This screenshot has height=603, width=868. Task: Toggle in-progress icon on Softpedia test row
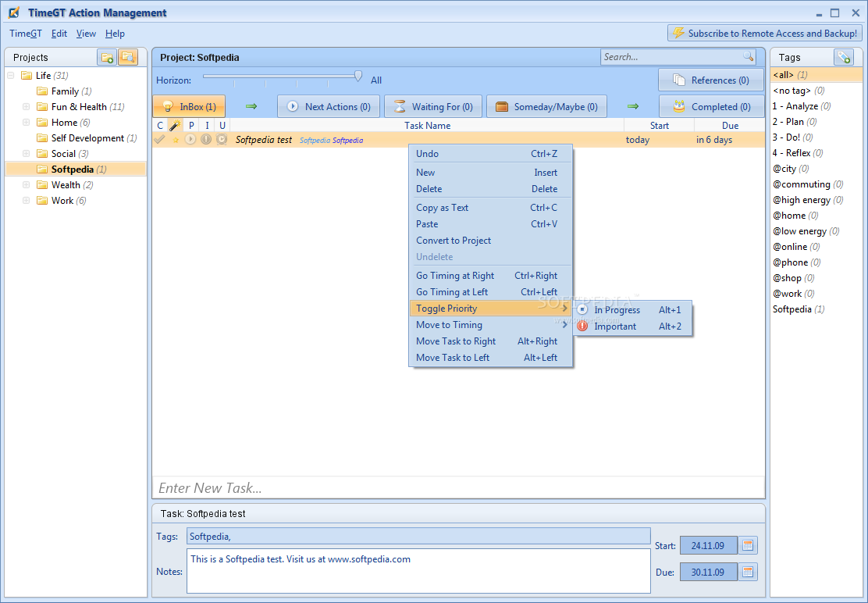point(190,140)
